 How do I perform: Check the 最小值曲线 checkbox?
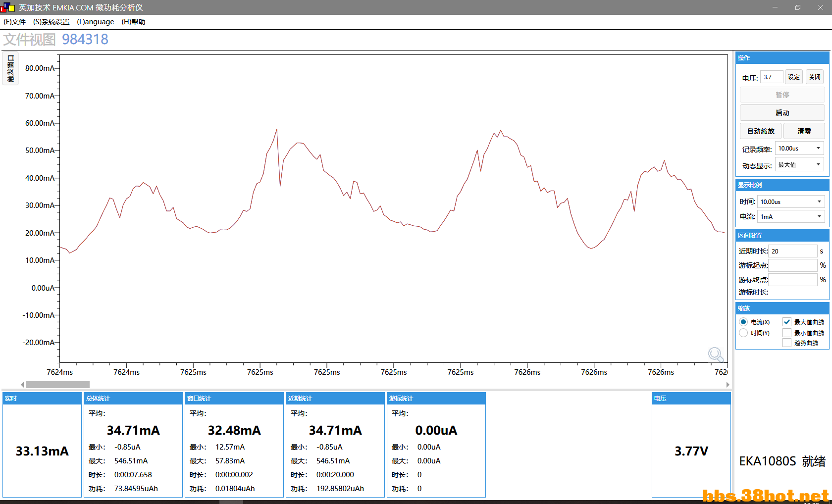pyautogui.click(x=787, y=333)
